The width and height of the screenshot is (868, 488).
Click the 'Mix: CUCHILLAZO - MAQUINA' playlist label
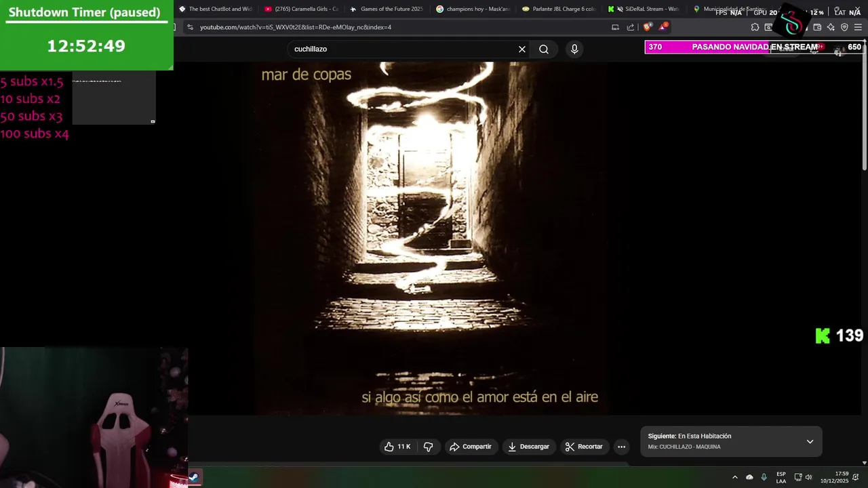click(x=684, y=447)
